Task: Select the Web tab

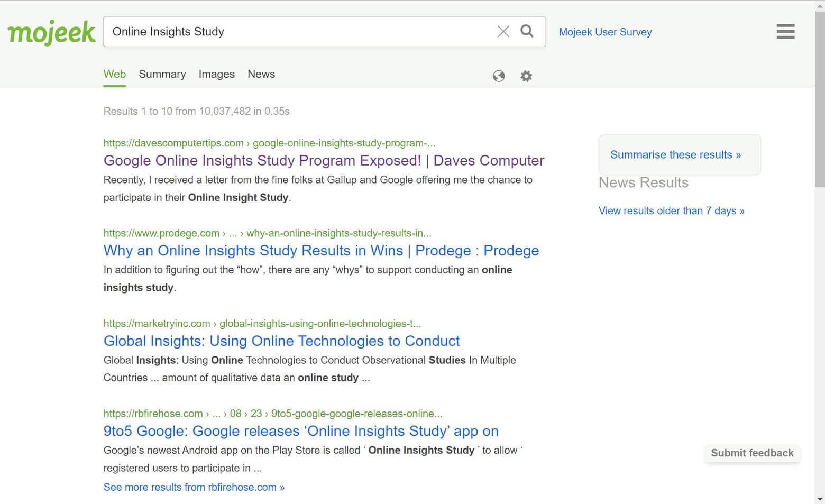Action: [115, 74]
